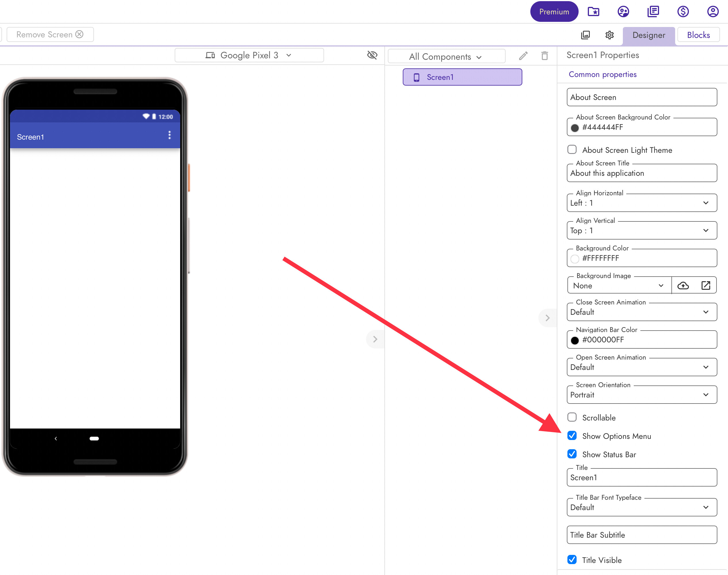
Task: Click the dollar sign pricing icon
Action: pyautogui.click(x=683, y=12)
